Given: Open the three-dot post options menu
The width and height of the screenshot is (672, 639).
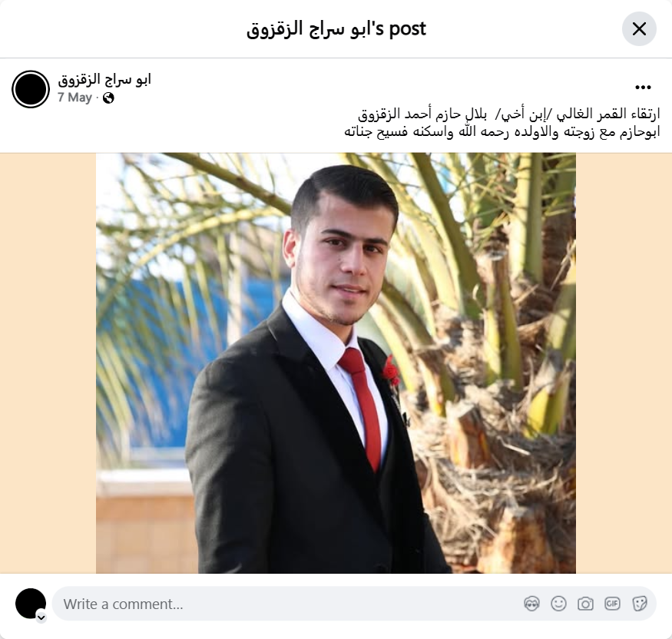Looking at the screenshot, I should (643, 88).
